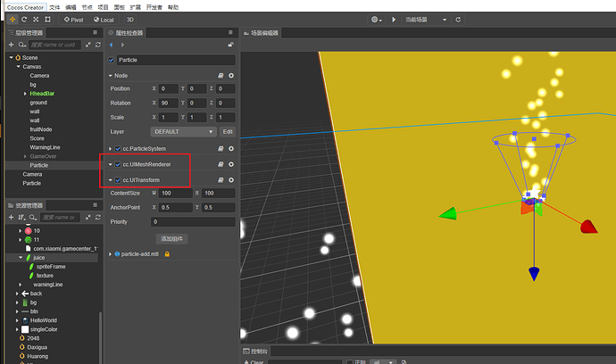Collapse the juice asset
Viewport: 616px width, 364px height.
pyautogui.click(x=21, y=258)
